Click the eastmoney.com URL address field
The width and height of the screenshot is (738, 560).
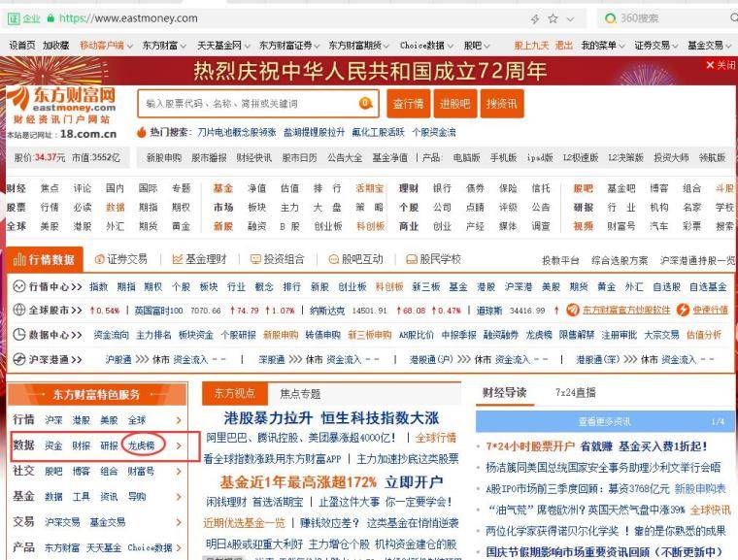tap(128, 18)
